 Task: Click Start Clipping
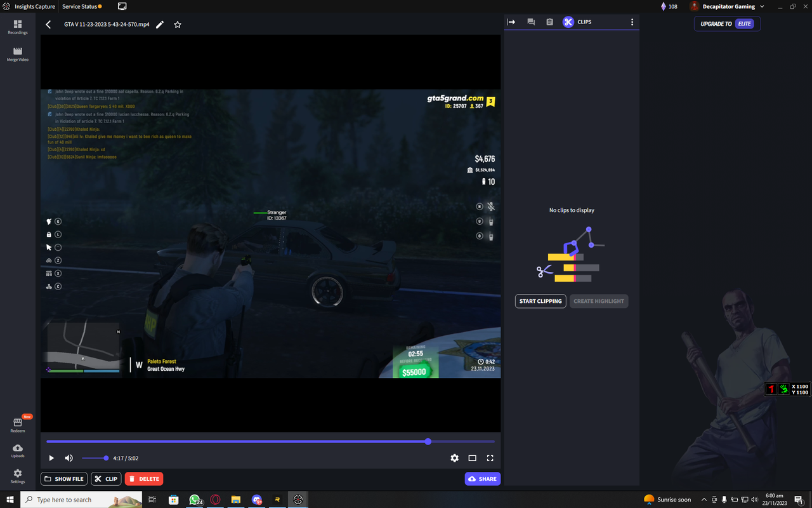[540, 301]
